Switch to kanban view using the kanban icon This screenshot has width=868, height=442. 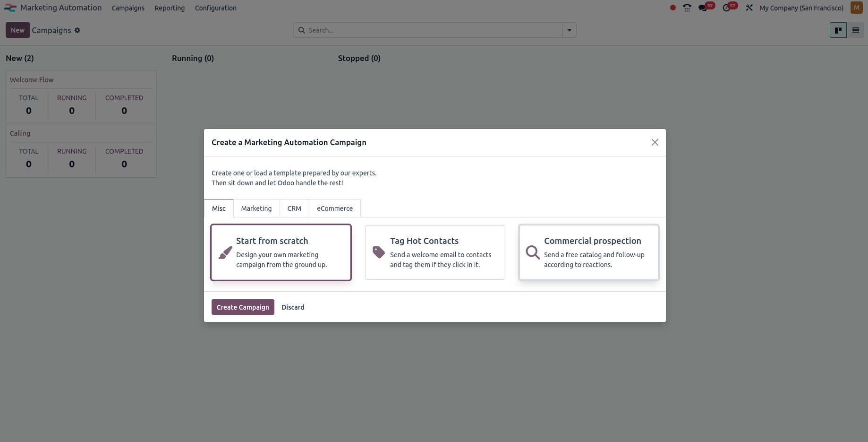pos(838,30)
